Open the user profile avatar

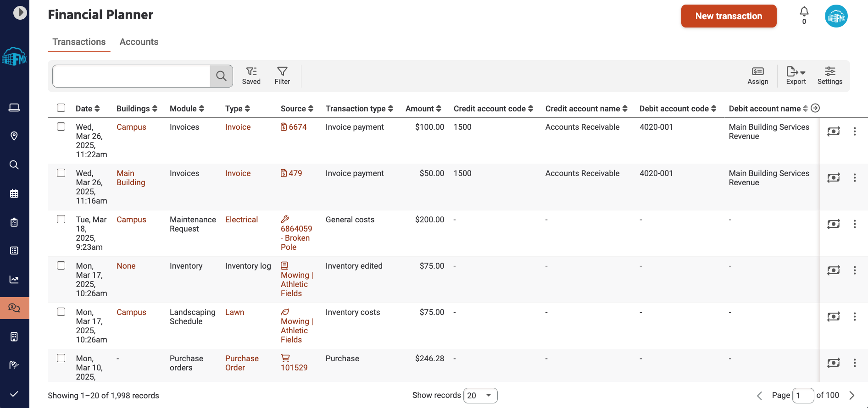point(836,17)
